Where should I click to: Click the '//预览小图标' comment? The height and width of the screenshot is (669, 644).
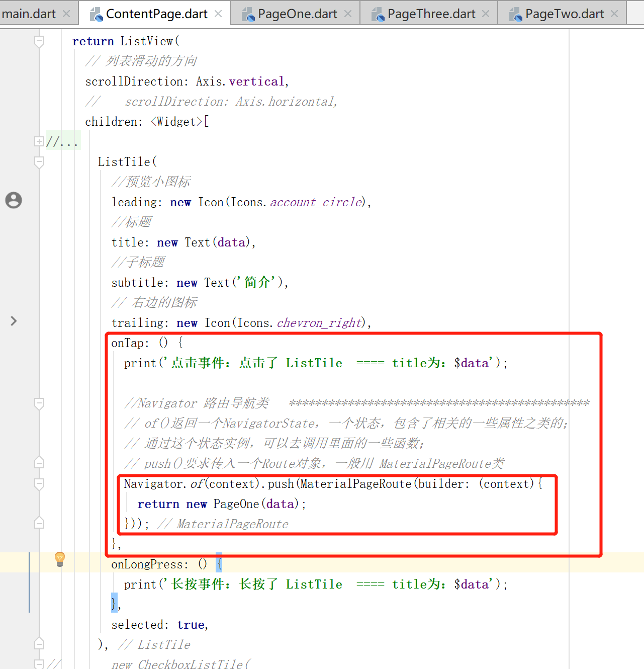[151, 182]
